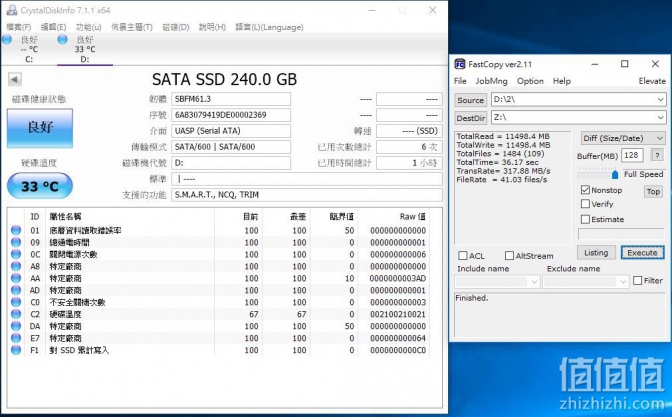Viewport: 672px width, 417px height.
Task: Open the FastCopy File menu
Action: [460, 81]
